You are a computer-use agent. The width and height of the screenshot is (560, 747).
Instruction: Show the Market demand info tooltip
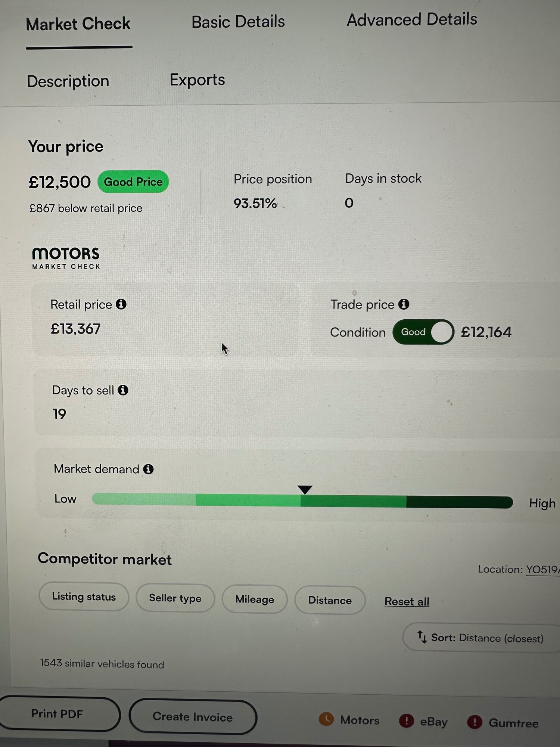[148, 469]
